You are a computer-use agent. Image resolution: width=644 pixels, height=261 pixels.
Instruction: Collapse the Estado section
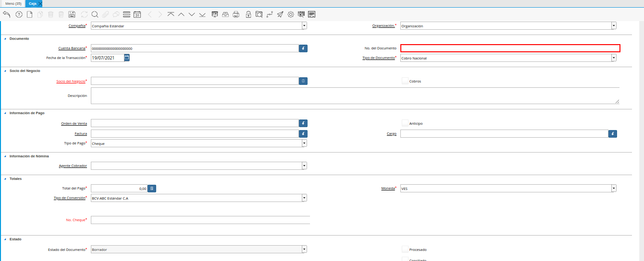[x=5, y=239]
